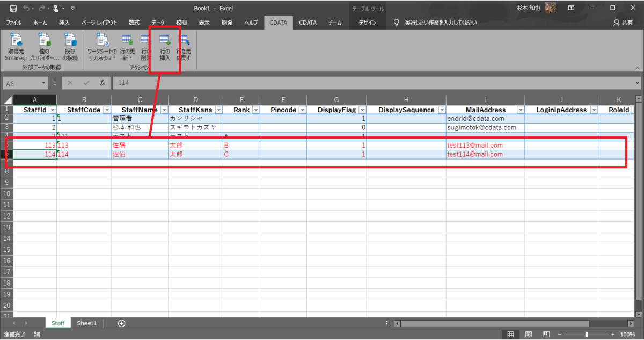Click the 取得元 Smaregi data source icon
Screen dimensions: 644x340
pos(16,47)
